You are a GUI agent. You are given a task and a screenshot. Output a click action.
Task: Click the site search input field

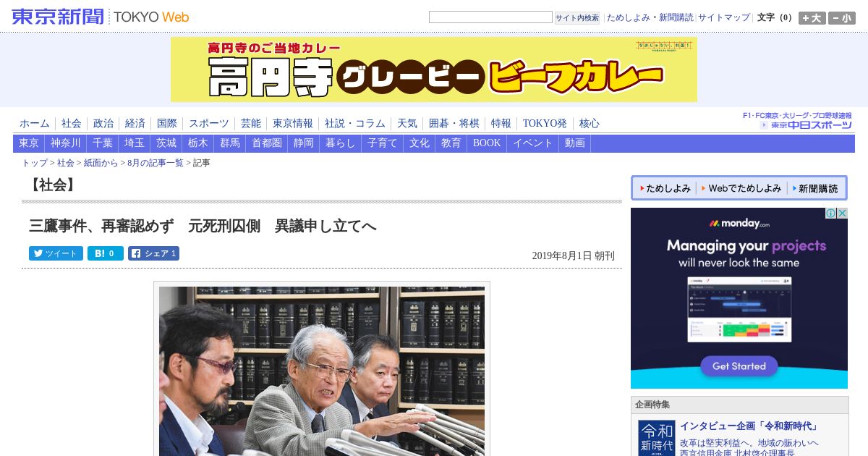click(x=490, y=17)
